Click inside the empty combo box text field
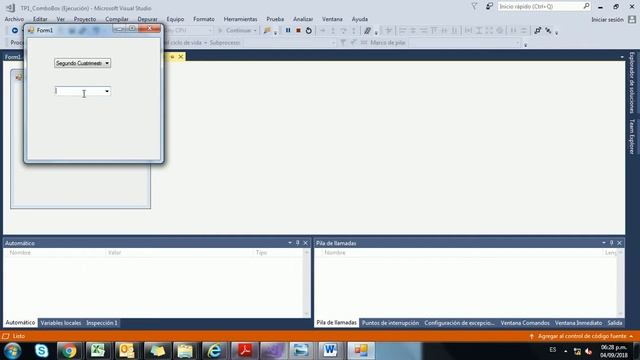This screenshot has height=360, width=640. point(79,91)
